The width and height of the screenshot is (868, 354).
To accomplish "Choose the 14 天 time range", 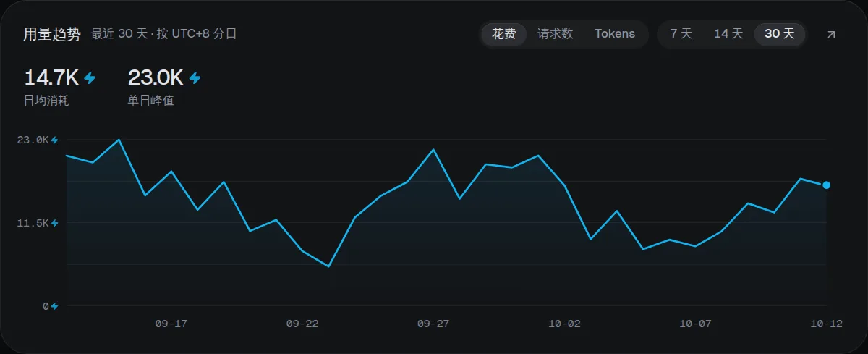I will 728,34.
